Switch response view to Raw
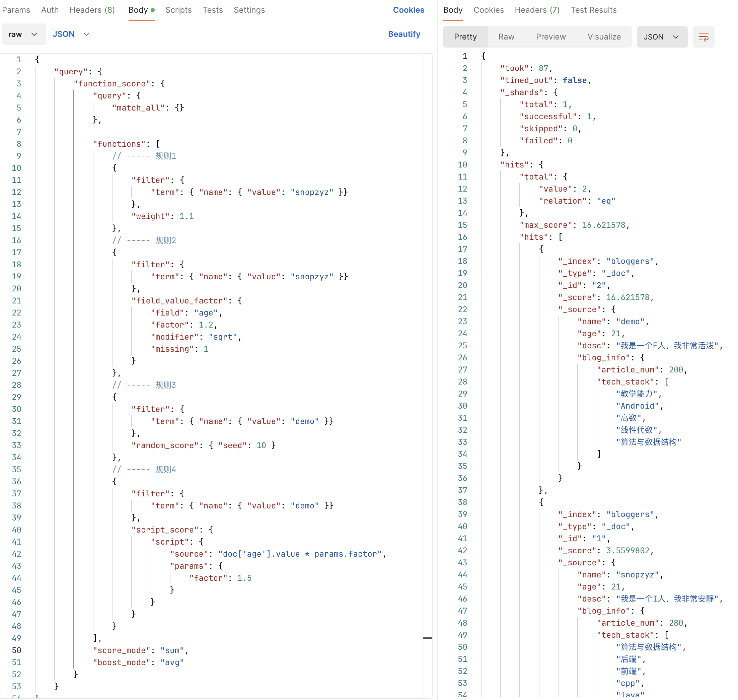Viewport: 738px width, 700px height. [506, 37]
